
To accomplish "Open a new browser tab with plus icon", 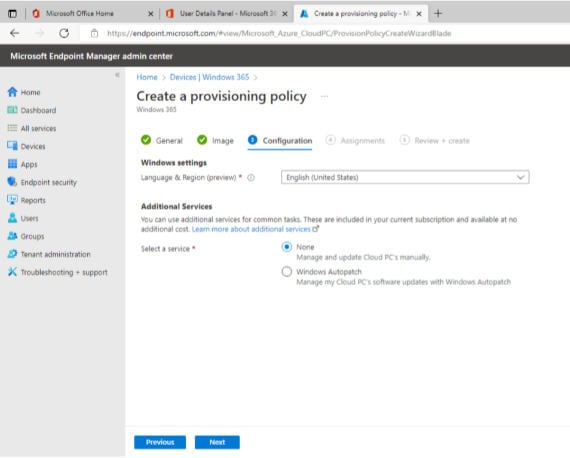I will (x=438, y=13).
